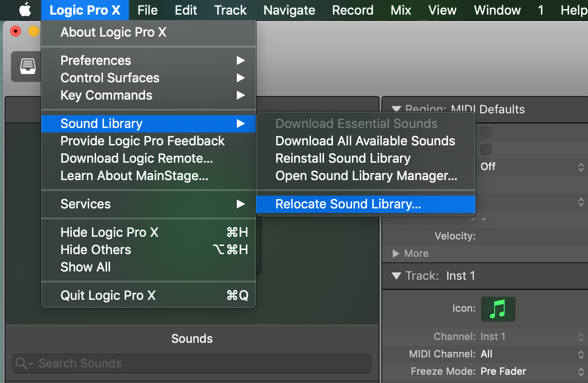588x383 pixels.
Task: Open the Apple menu
Action: tap(25, 10)
